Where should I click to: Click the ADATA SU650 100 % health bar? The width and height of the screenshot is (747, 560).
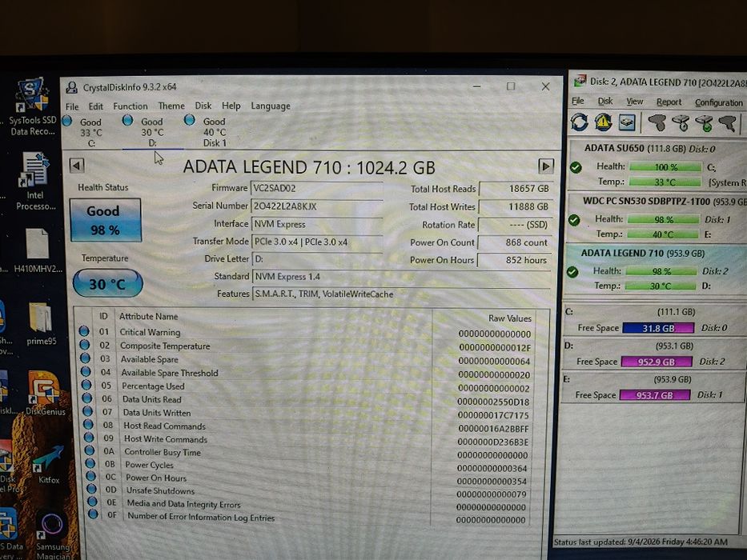(665, 167)
